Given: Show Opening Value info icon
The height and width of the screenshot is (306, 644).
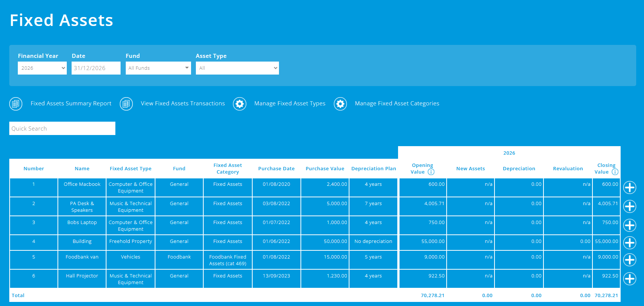Looking at the screenshot, I should click(x=431, y=172).
